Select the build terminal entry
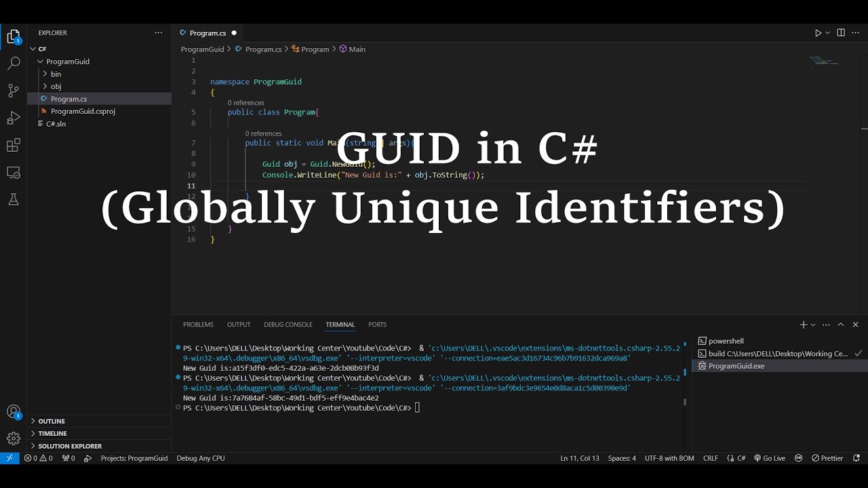Image resolution: width=868 pixels, height=488 pixels. [x=779, y=354]
